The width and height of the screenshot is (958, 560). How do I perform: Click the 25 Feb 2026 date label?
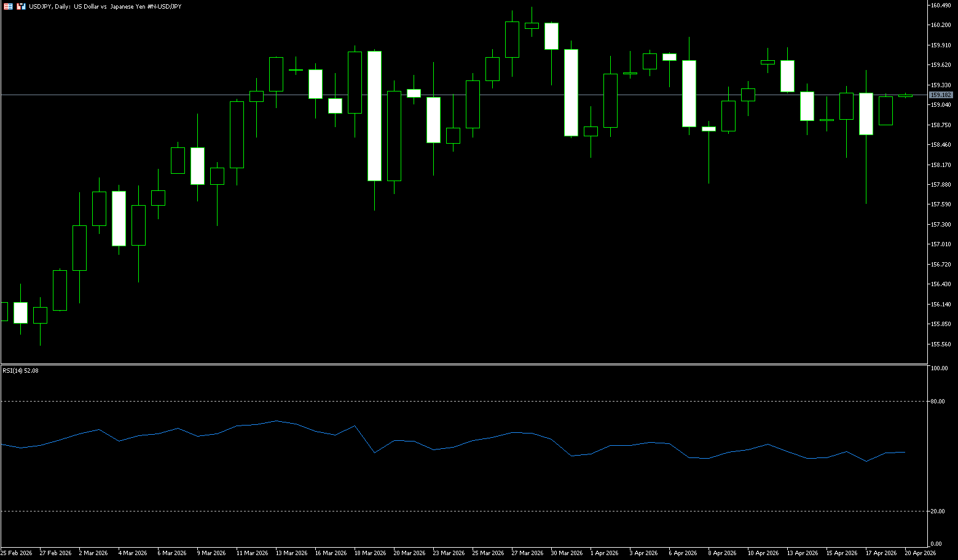click(17, 553)
